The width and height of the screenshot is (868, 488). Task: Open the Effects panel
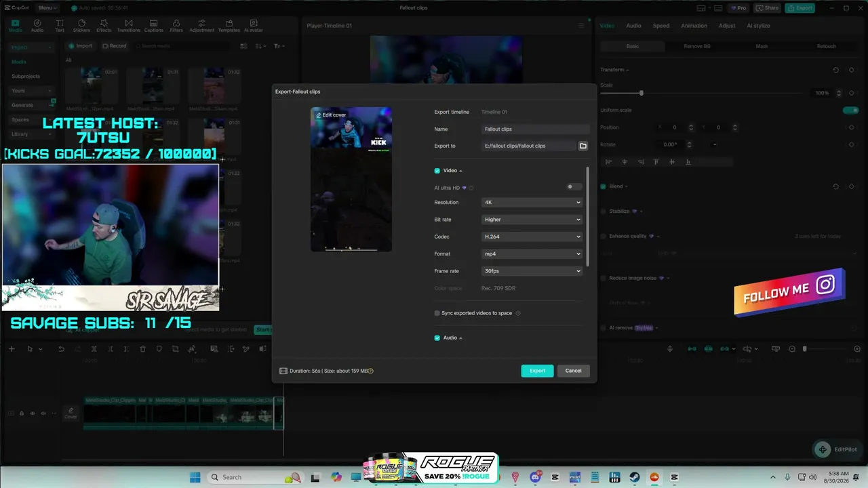click(x=104, y=26)
